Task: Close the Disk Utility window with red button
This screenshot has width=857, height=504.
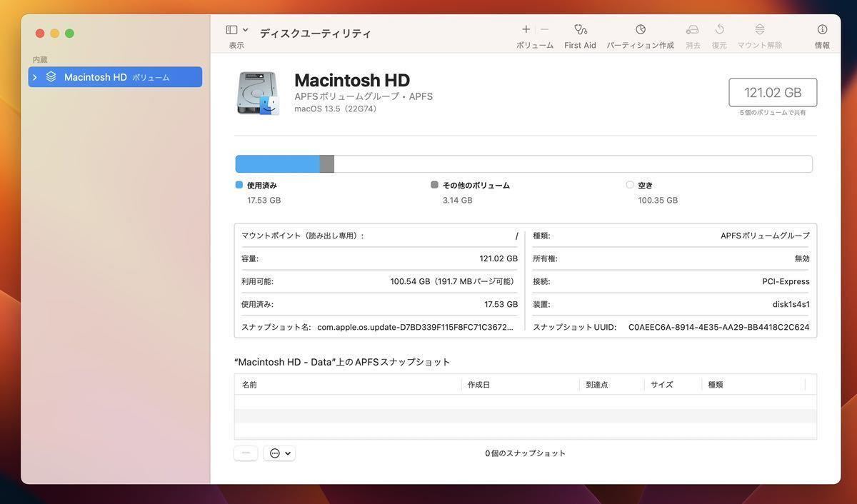Action: [40, 33]
